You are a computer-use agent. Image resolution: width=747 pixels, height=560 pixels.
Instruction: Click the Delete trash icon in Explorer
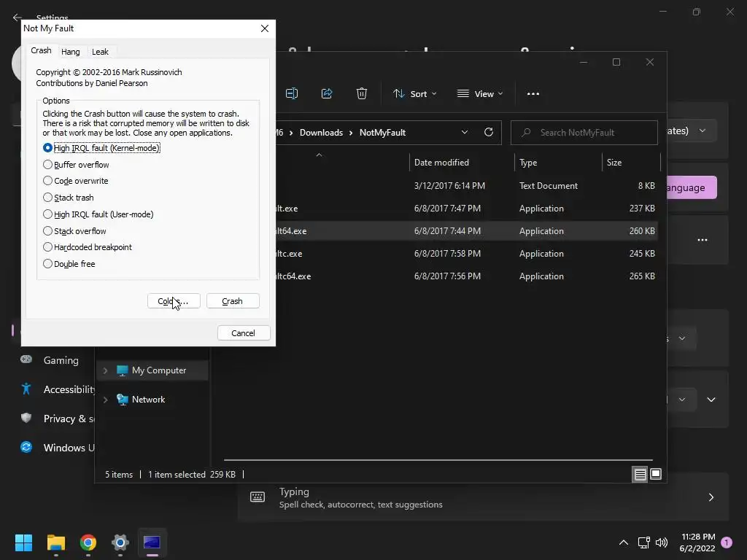(362, 93)
